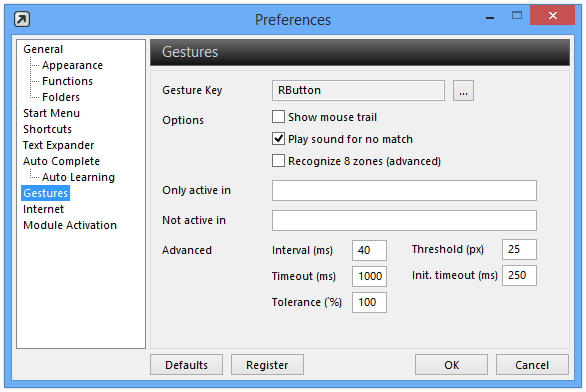Select the Threshold (px) input box
Image resolution: width=586 pixels, height=392 pixels.
tap(519, 249)
